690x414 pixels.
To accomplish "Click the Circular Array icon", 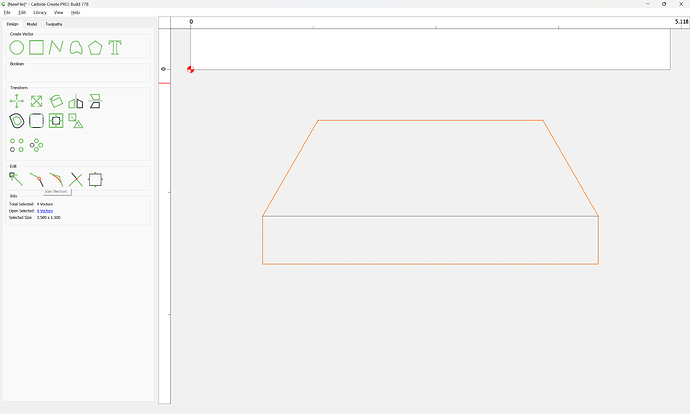I will click(x=37, y=145).
